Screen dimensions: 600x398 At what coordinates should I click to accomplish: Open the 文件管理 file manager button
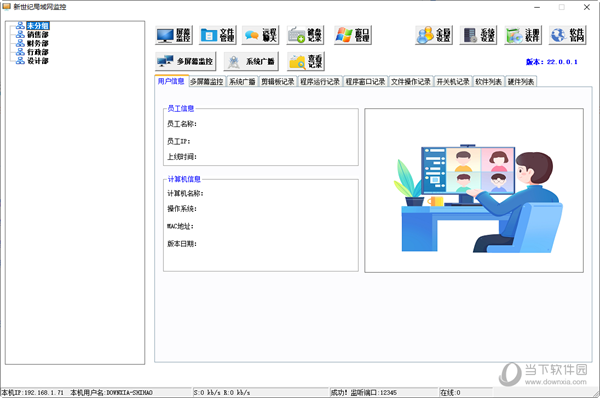(x=218, y=35)
